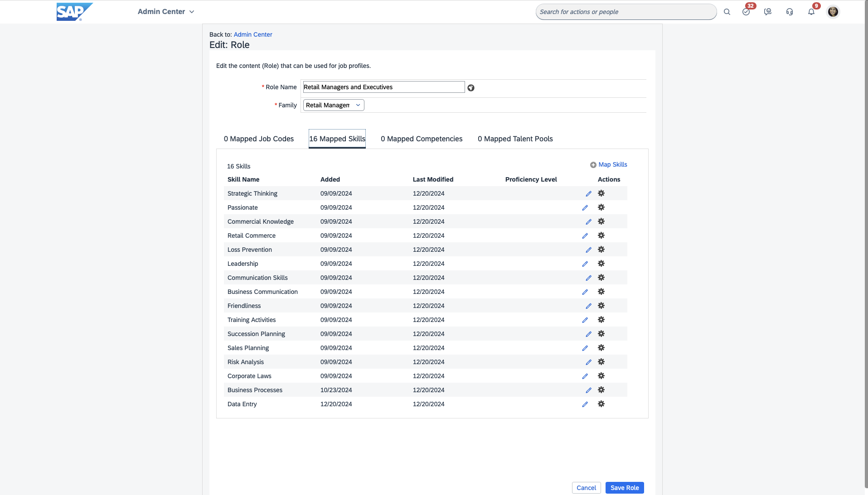Follow the Admin Center back link
The width and height of the screenshot is (868, 495).
click(x=252, y=34)
